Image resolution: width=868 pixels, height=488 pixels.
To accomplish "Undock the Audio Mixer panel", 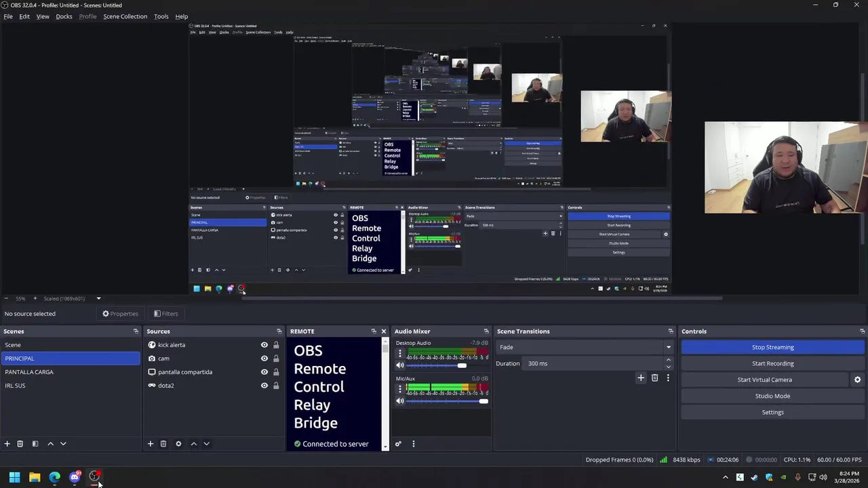I will (486, 331).
